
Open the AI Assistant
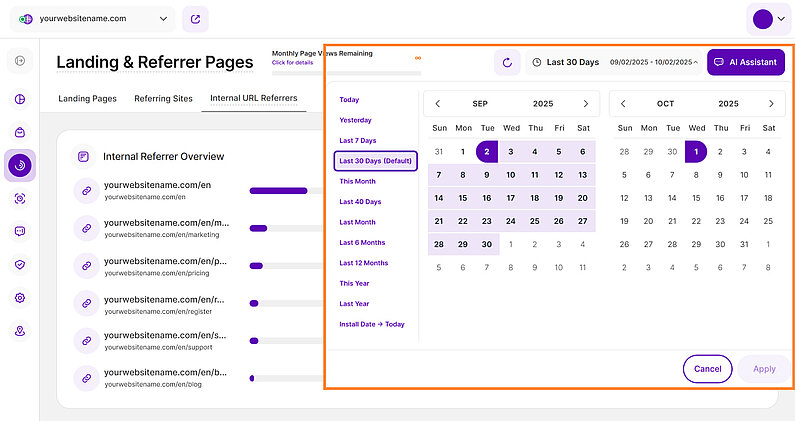click(745, 62)
